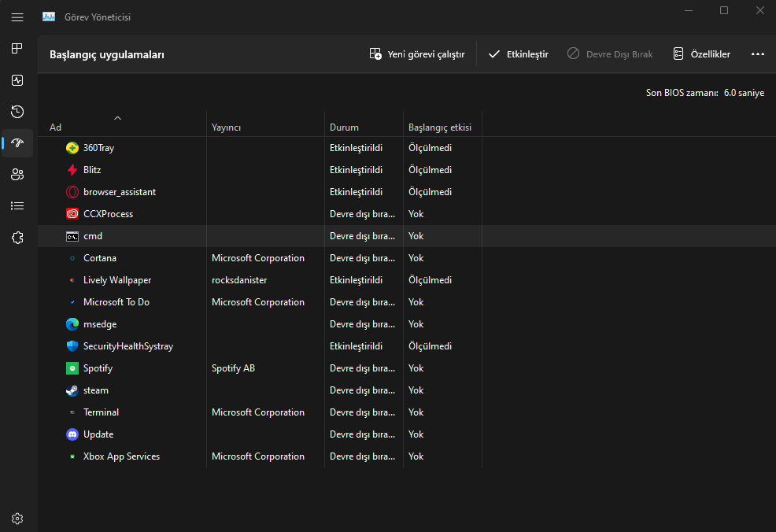This screenshot has height=532, width=776.
Task: Click the Microsoft To Do row icon
Action: point(72,302)
